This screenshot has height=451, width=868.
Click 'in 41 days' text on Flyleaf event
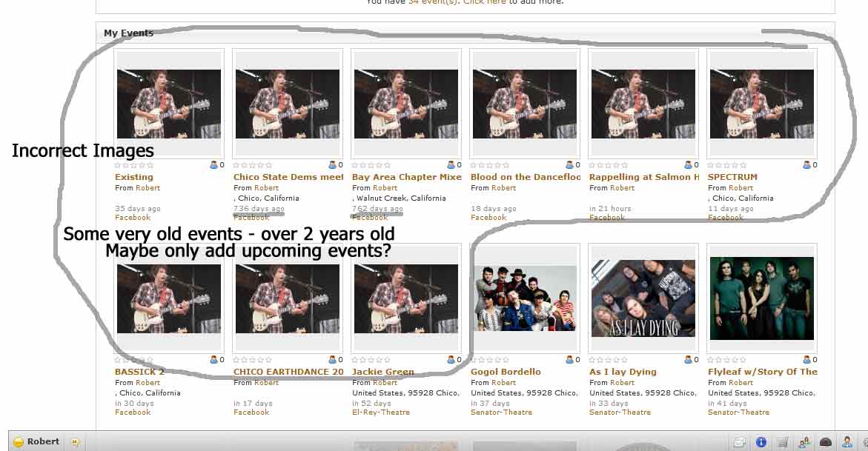(x=727, y=404)
